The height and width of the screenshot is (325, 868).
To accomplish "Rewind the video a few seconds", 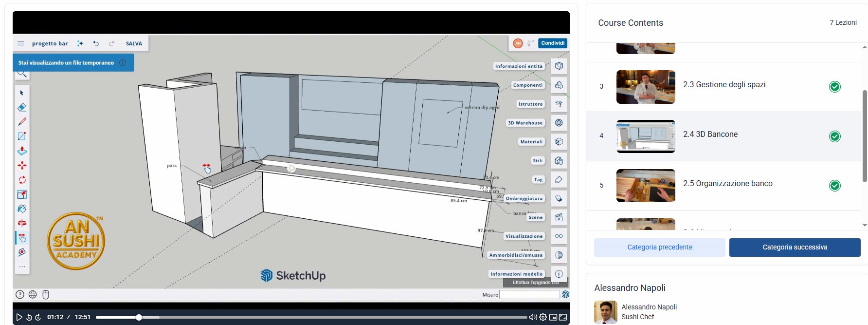I will 29,317.
